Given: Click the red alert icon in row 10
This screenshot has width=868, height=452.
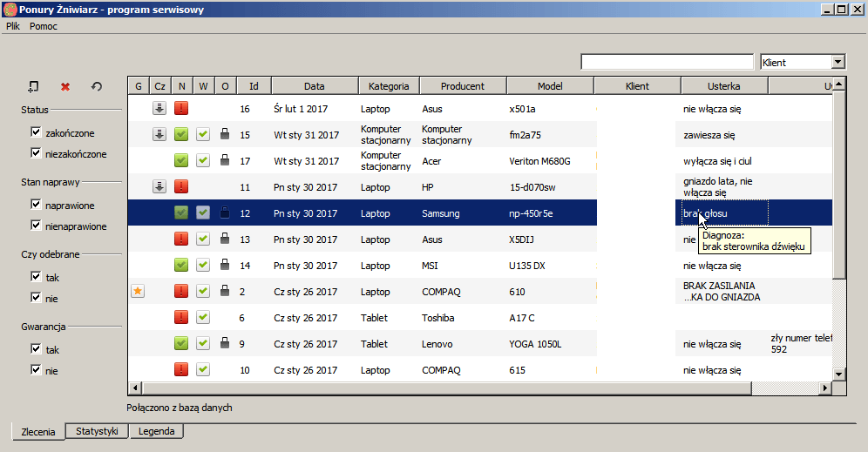Looking at the screenshot, I should 181,369.
